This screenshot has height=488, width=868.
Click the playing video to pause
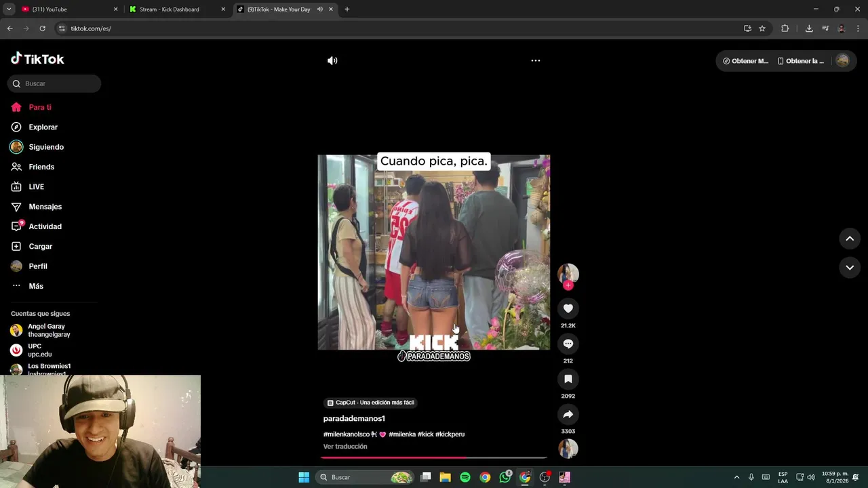[434, 252]
